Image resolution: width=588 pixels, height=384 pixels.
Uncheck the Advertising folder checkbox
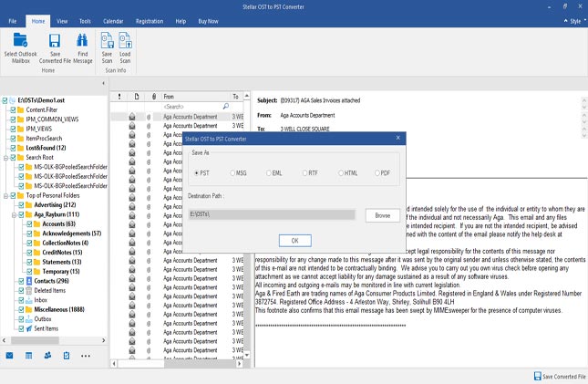pyautogui.click(x=21, y=205)
